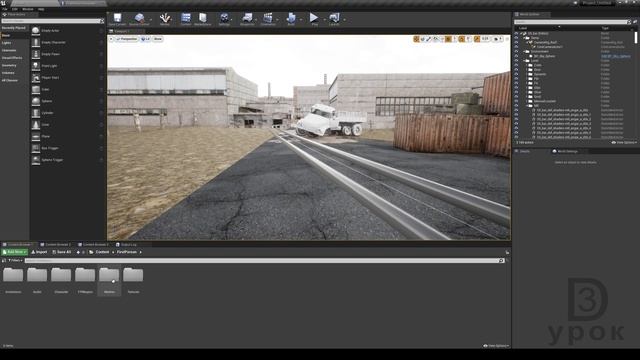Click the green Add New button
Image resolution: width=640 pixels, height=360 pixels.
(15, 252)
